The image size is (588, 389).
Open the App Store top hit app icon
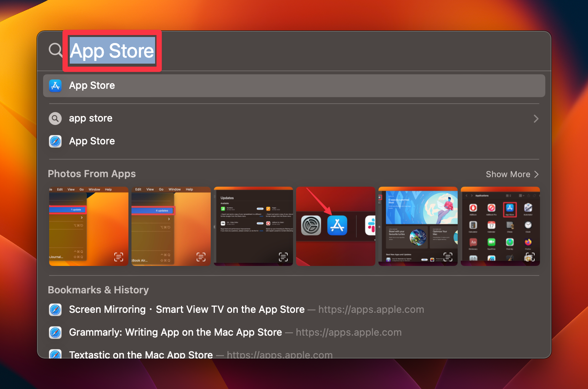55,86
